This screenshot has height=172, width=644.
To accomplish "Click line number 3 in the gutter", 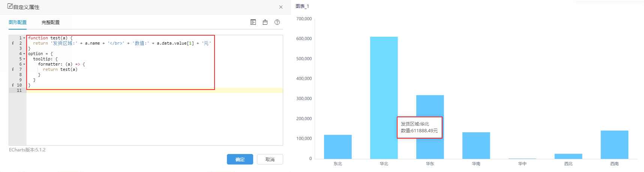I will click(21, 48).
